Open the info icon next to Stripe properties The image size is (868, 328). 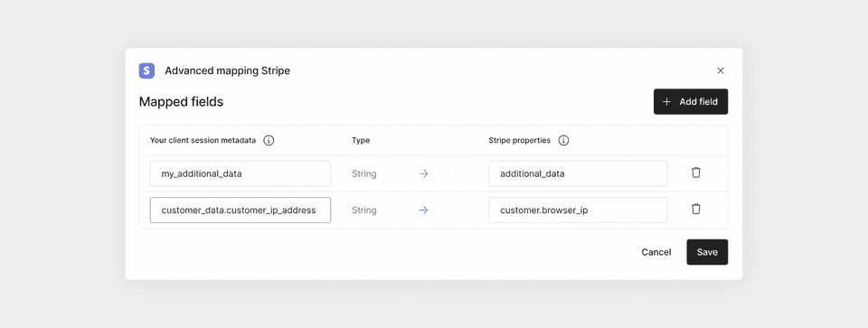point(563,140)
